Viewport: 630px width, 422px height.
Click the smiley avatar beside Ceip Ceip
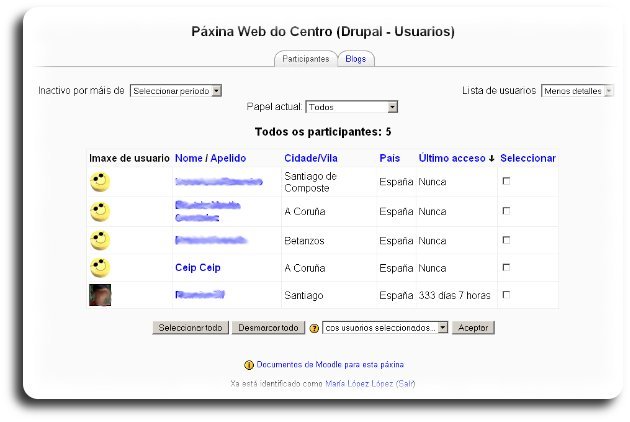100,268
